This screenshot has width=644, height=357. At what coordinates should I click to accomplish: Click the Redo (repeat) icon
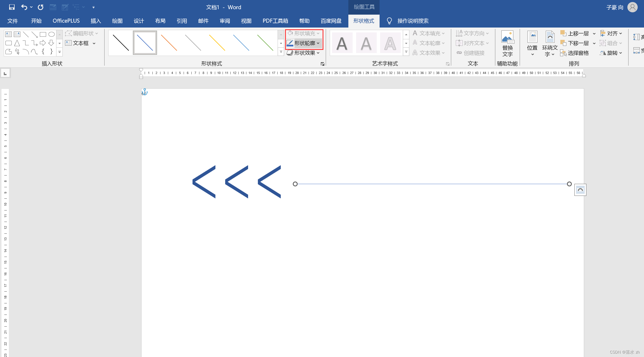click(x=40, y=7)
